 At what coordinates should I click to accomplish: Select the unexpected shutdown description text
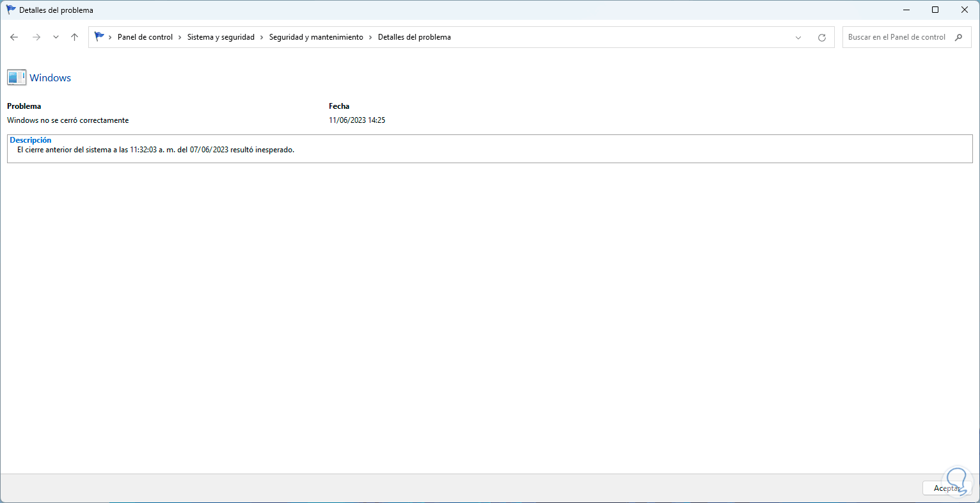coord(156,150)
